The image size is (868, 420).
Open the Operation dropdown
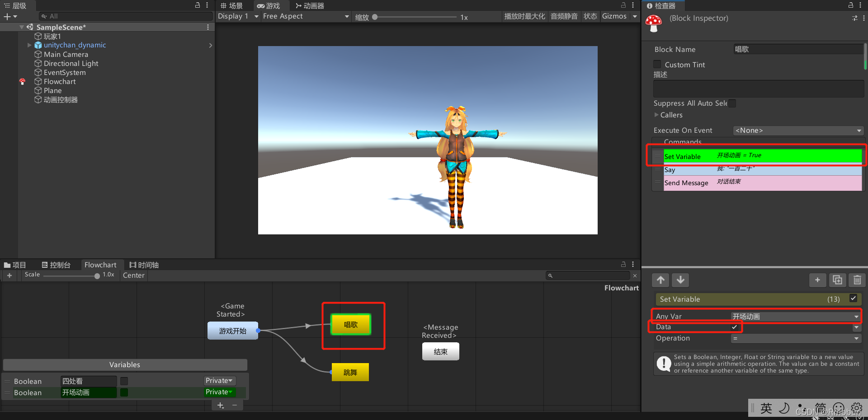796,338
